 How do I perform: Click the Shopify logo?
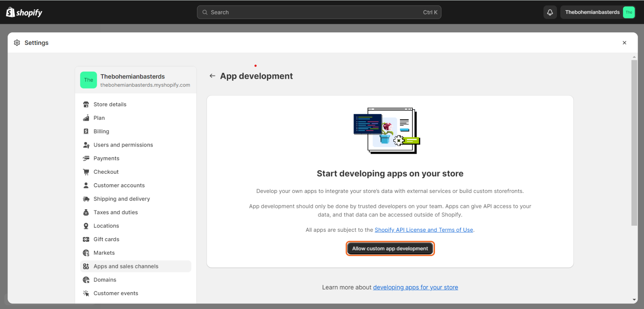click(x=24, y=12)
